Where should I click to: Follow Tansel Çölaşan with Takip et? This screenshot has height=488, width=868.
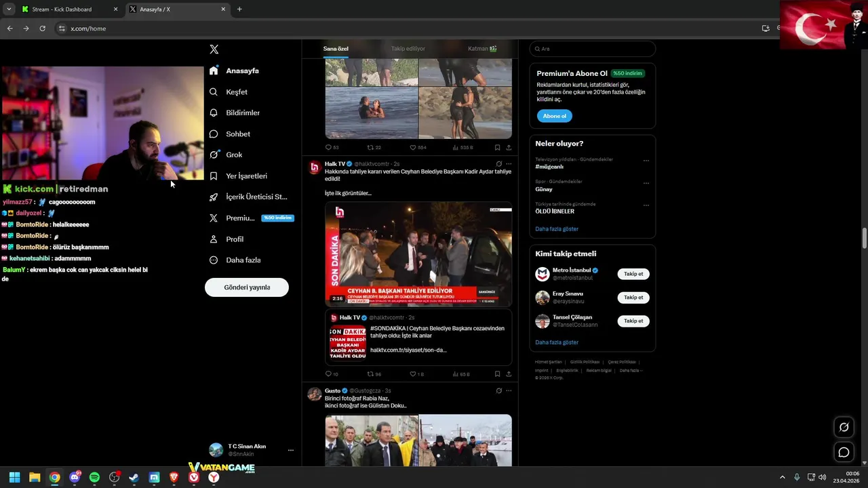pyautogui.click(x=633, y=321)
